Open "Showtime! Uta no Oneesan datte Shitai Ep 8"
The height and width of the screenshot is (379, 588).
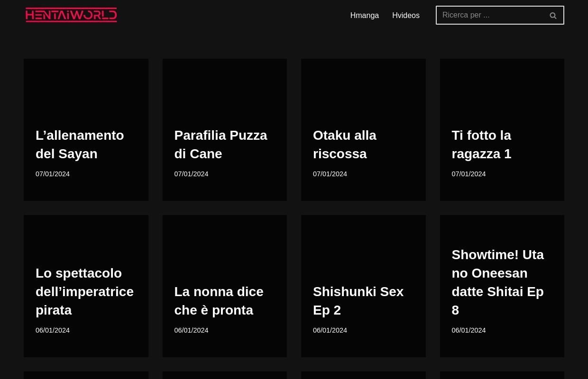[x=497, y=282]
